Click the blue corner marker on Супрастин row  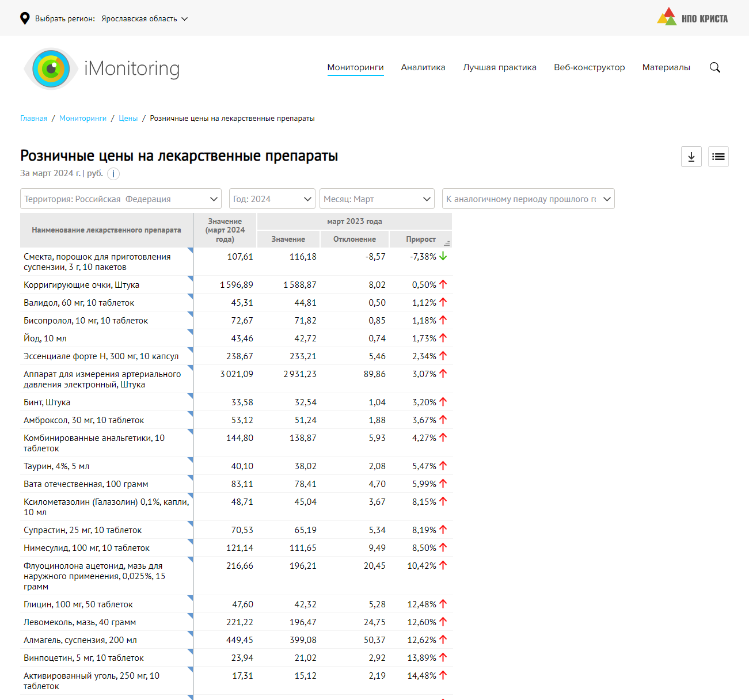point(191,524)
